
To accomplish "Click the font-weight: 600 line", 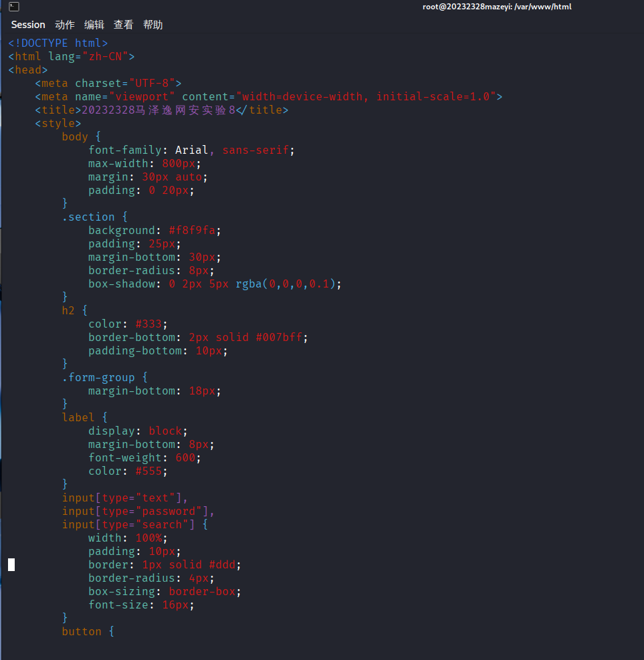I will [x=145, y=458].
